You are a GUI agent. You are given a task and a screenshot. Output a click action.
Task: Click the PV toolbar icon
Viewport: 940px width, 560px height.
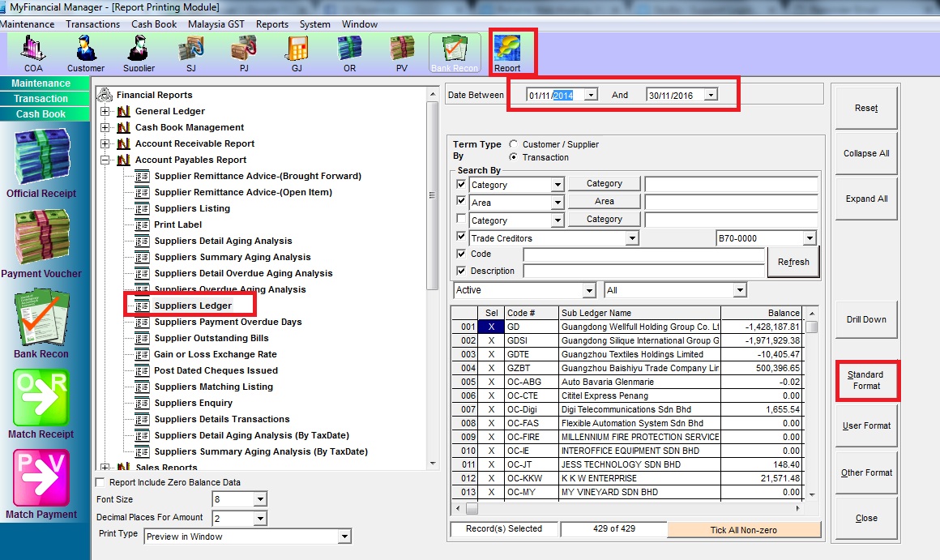[402, 53]
